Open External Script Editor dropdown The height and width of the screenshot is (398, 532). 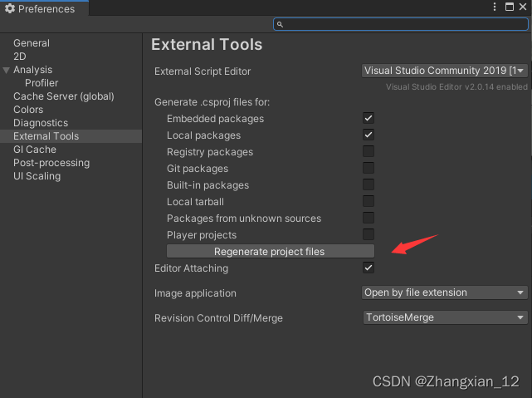tap(445, 71)
